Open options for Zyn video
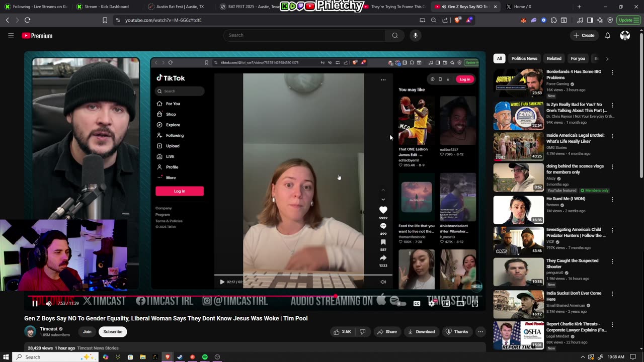This screenshot has height=362, width=644. pyautogui.click(x=612, y=105)
